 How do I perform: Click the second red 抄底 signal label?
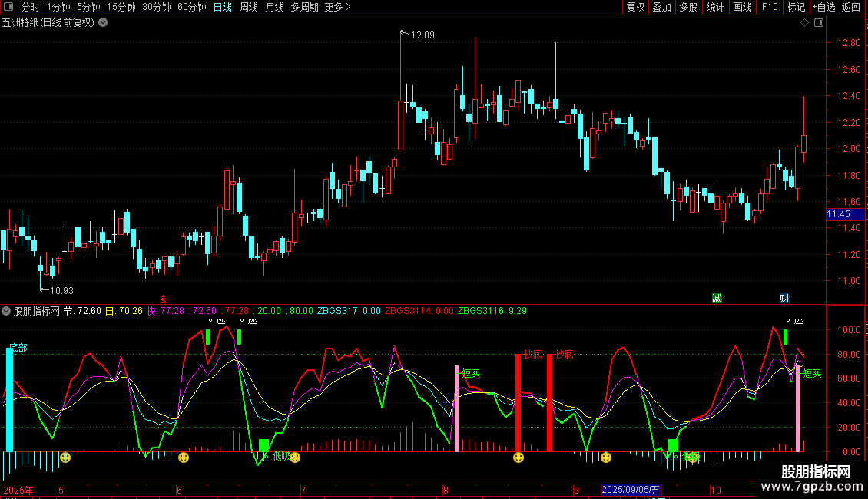point(564,354)
